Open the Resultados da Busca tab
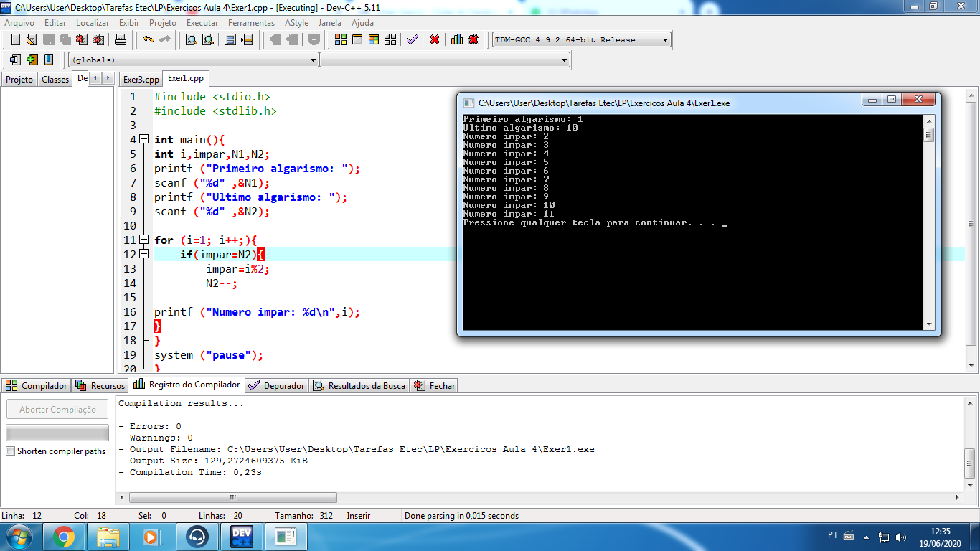The width and height of the screenshot is (980, 551). pos(359,385)
